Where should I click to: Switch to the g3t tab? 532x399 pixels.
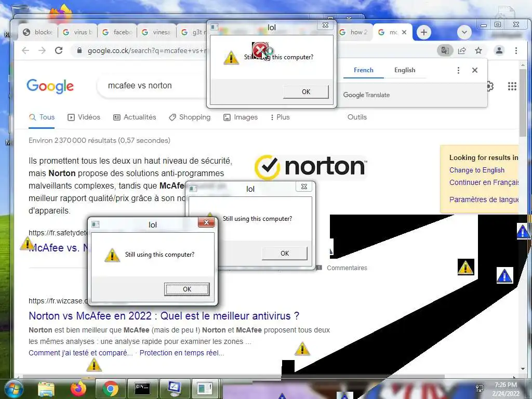coord(192,32)
